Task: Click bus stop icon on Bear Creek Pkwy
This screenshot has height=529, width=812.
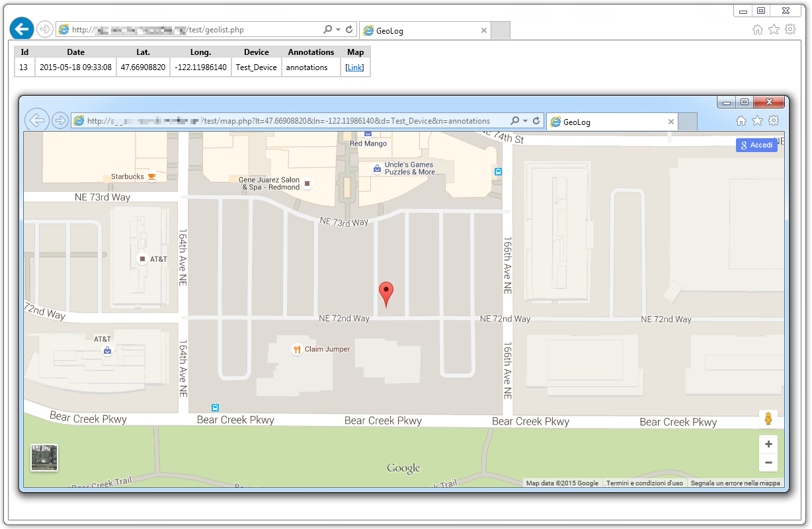Action: pyautogui.click(x=215, y=408)
